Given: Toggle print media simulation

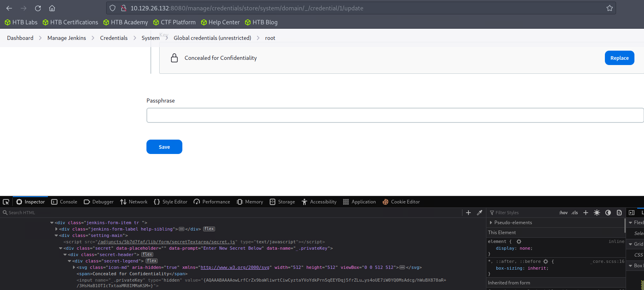Looking at the screenshot, I should click(x=619, y=213).
